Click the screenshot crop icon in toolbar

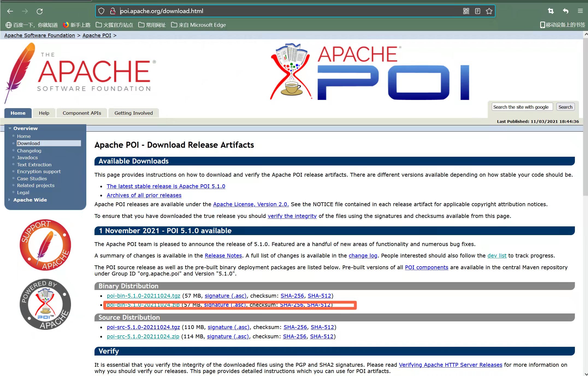(551, 11)
